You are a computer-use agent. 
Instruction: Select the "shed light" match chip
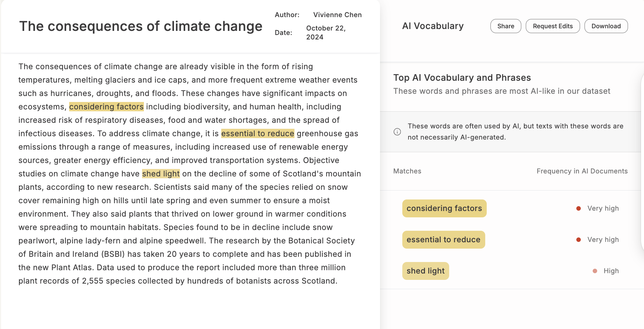tap(425, 271)
